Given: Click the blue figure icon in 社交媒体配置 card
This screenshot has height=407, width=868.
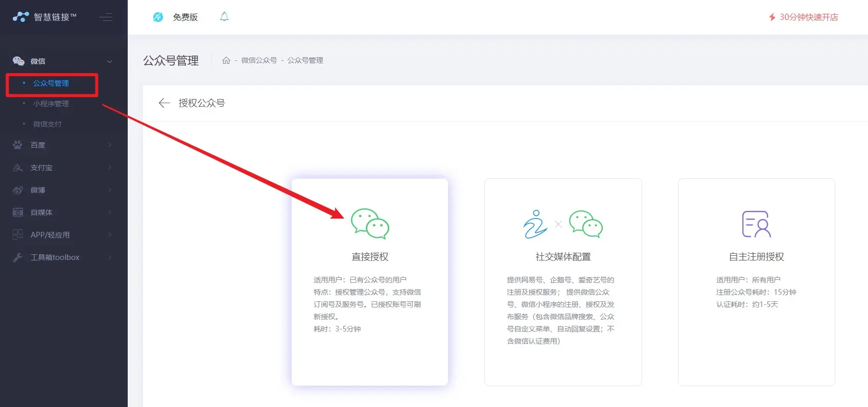Looking at the screenshot, I should pyautogui.click(x=535, y=224).
